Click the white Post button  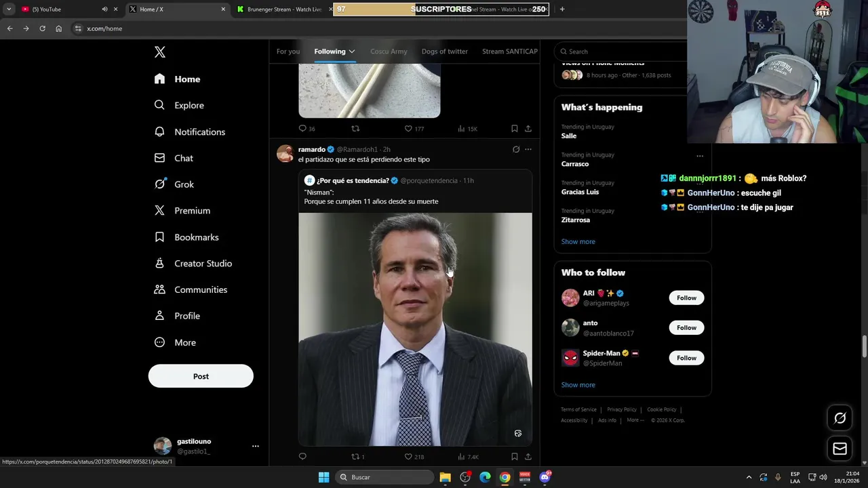[201, 376]
